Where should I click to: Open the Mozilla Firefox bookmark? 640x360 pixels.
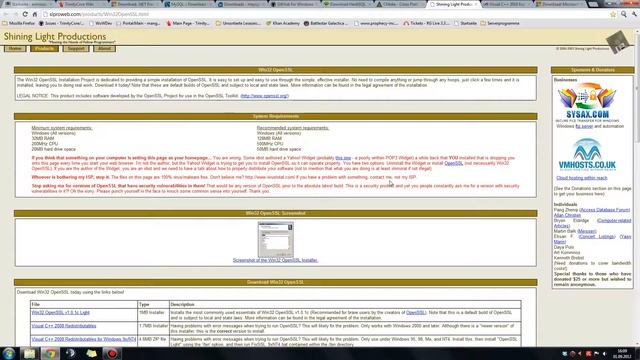19,23
